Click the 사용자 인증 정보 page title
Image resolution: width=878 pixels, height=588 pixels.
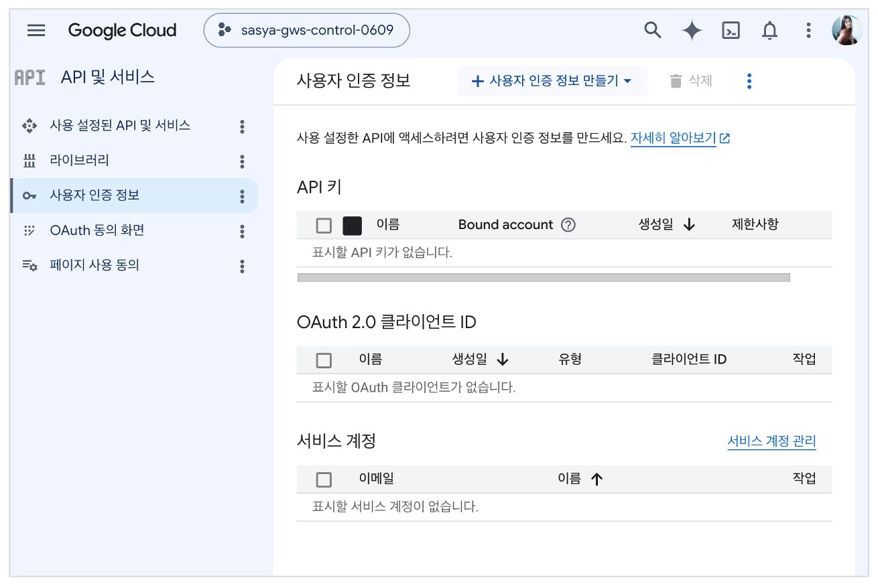coord(353,81)
